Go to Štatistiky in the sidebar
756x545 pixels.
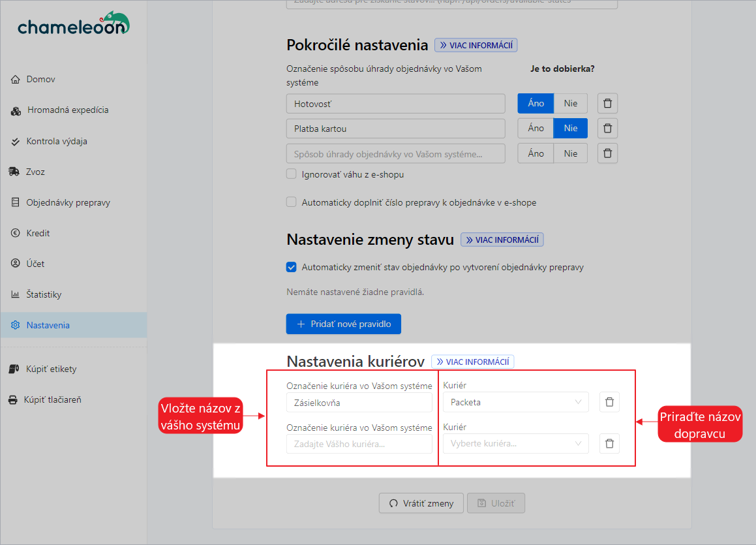pyautogui.click(x=44, y=294)
